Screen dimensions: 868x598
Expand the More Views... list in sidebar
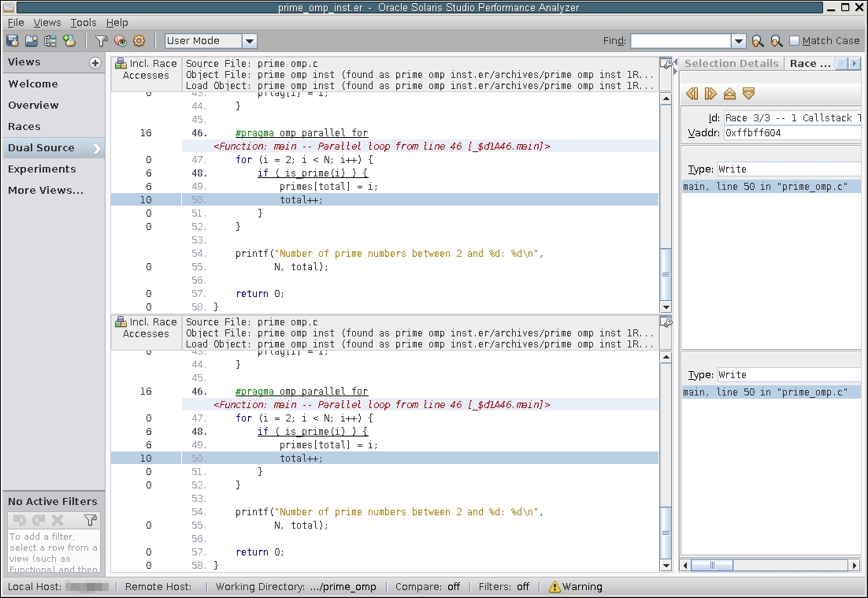coord(46,190)
